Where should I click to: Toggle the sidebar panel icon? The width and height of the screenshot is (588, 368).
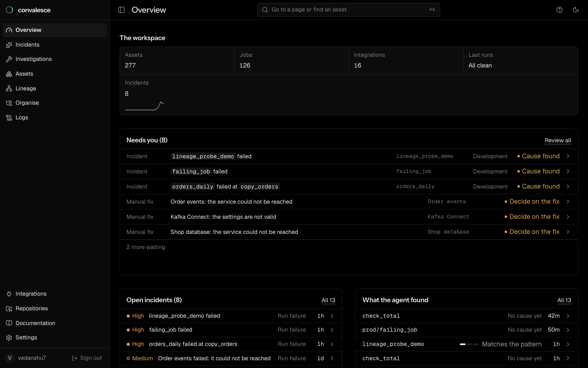[x=121, y=10]
